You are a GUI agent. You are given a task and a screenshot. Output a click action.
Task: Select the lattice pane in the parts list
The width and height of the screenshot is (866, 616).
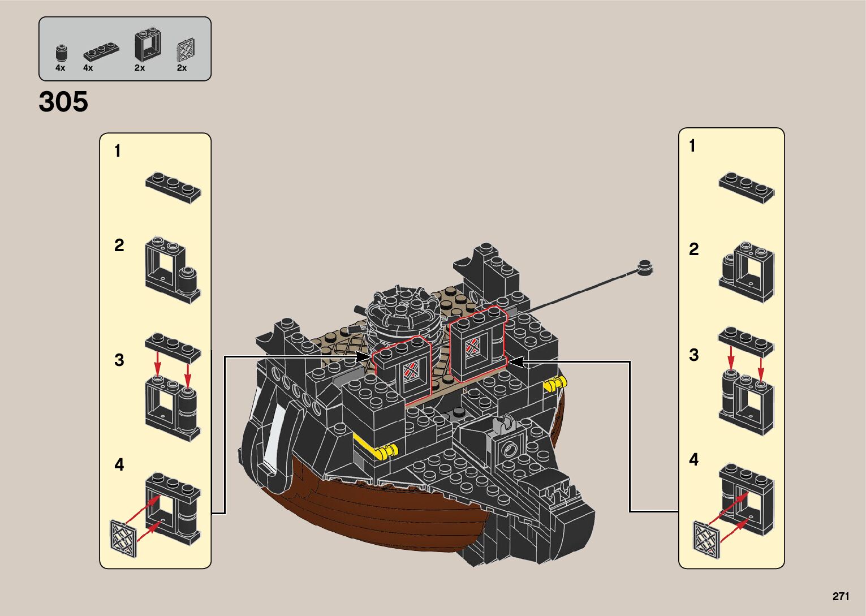(186, 50)
